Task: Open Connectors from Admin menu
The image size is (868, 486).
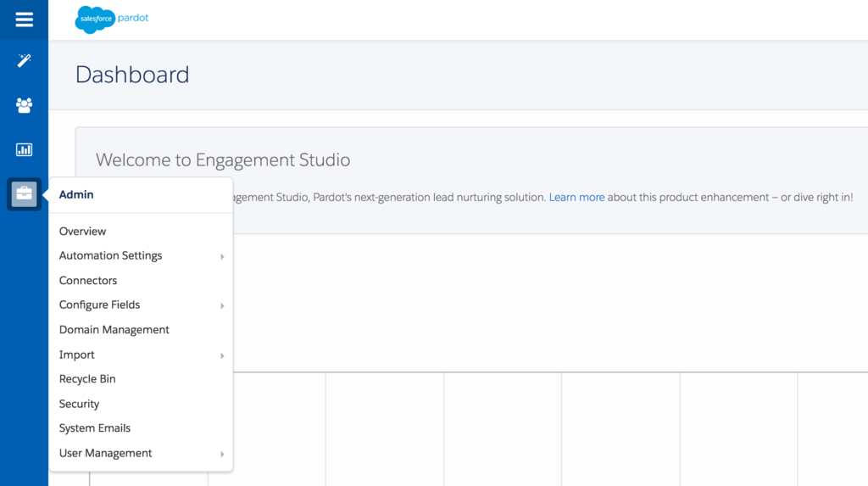Action: pyautogui.click(x=88, y=281)
